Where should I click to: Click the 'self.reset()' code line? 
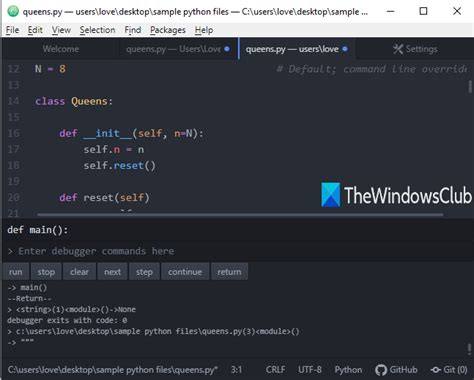[119, 165]
